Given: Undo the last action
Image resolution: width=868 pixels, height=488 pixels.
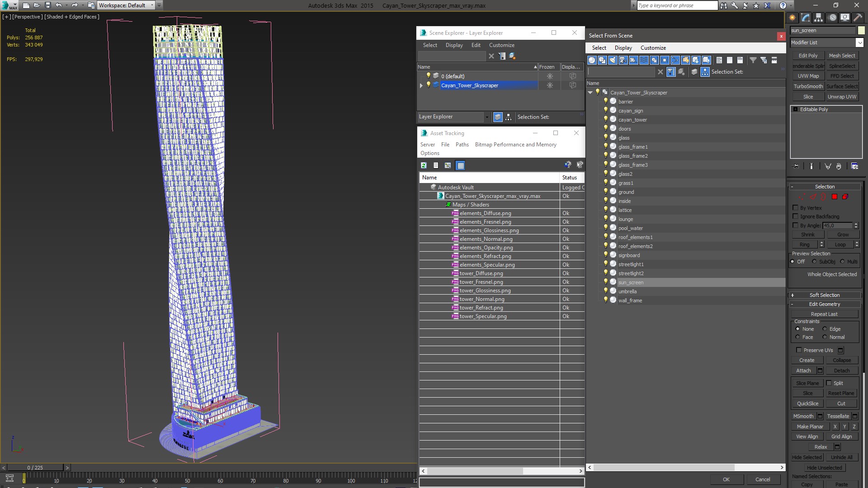Looking at the screenshot, I should click(x=59, y=5).
